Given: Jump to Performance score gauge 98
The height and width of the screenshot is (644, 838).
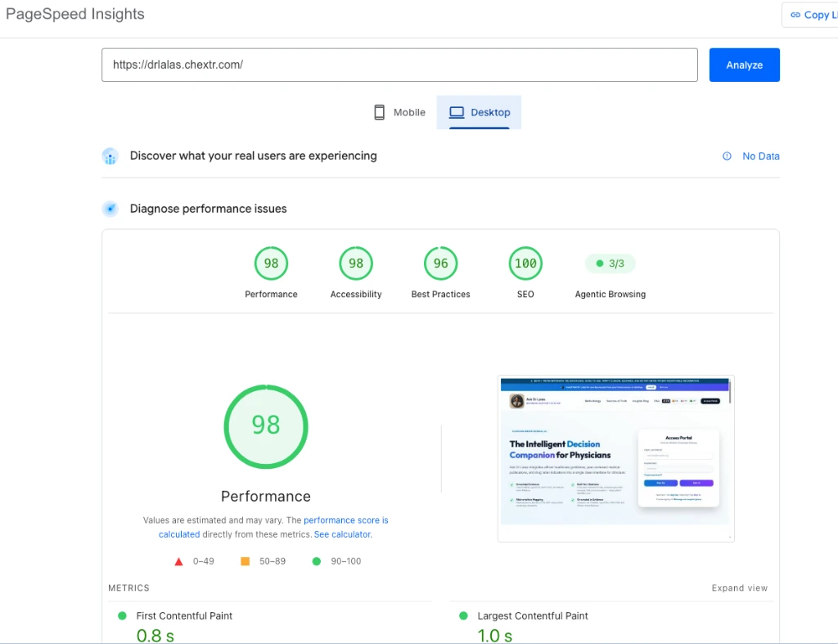Looking at the screenshot, I should pos(271,263).
